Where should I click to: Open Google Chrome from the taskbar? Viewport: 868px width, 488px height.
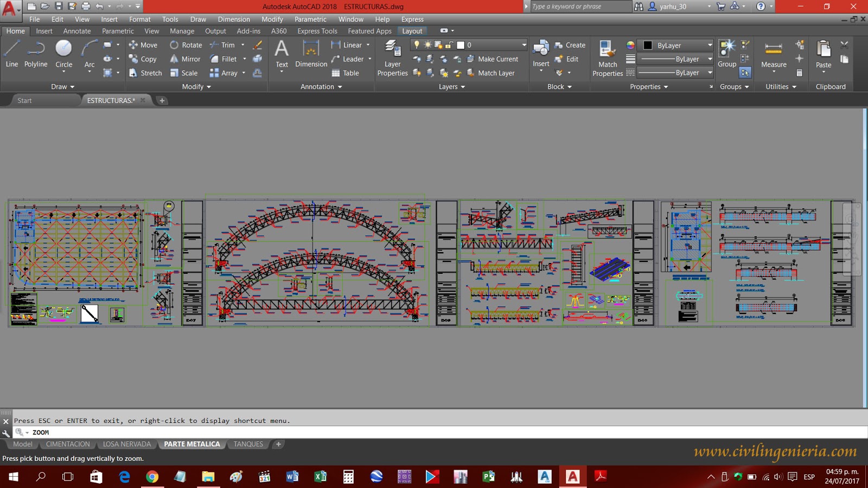click(x=152, y=477)
